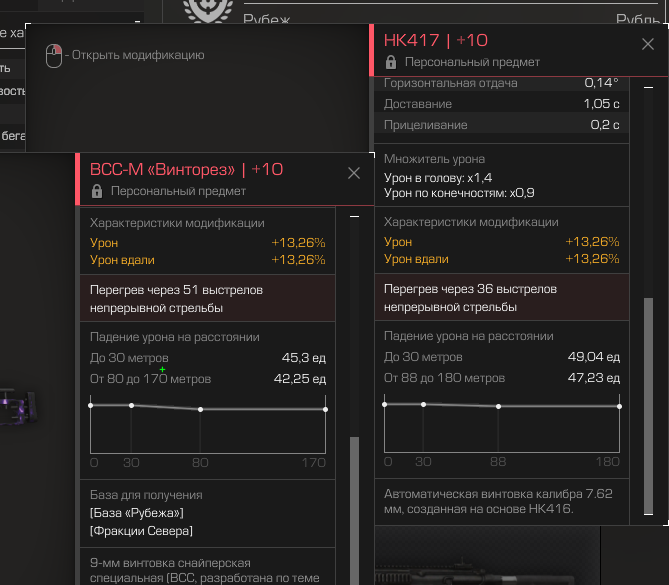Close the ВСС-М «Винторез» +10 panel

click(354, 173)
